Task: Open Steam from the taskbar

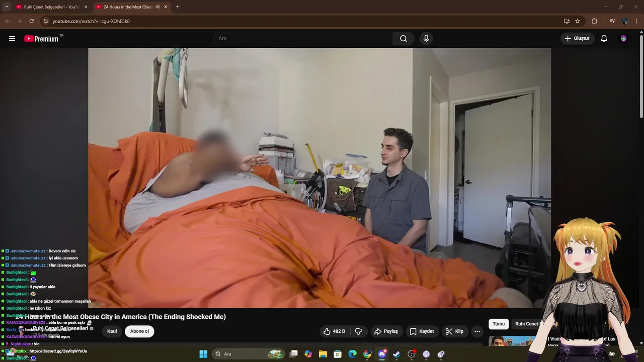Action: click(396, 354)
